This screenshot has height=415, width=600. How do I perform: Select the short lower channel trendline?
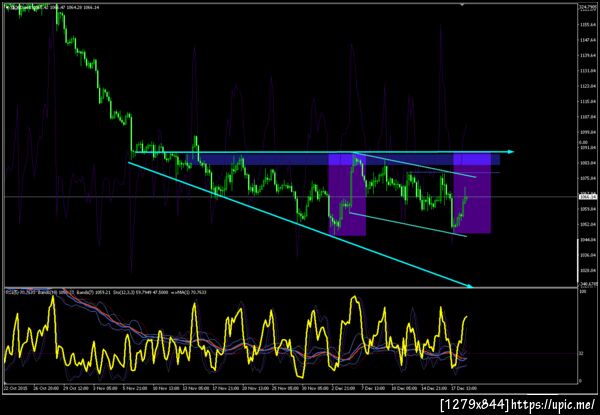click(408, 225)
